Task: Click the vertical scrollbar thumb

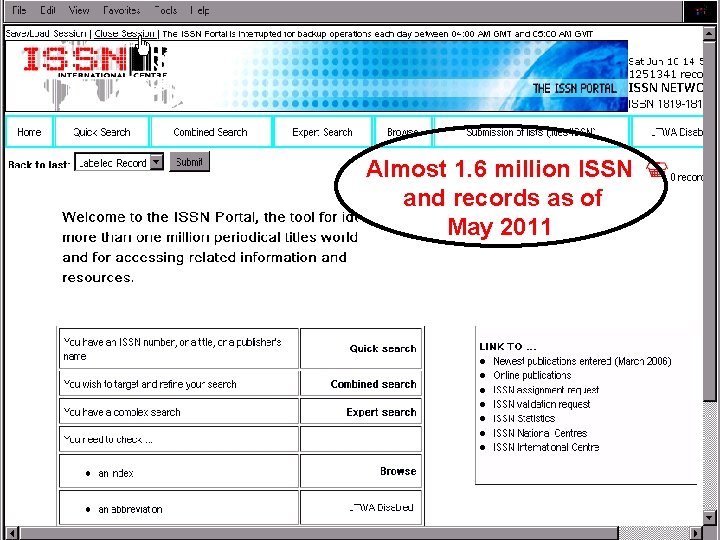Action: [709, 220]
